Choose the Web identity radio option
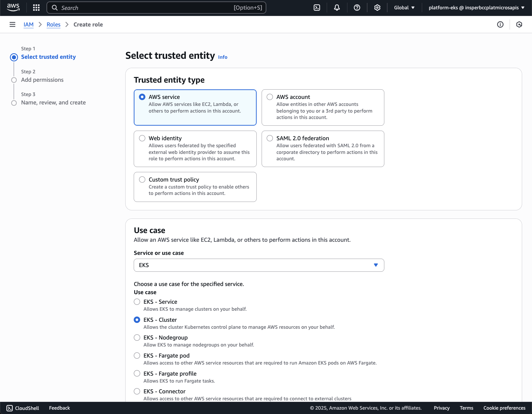Image resolution: width=532 pixels, height=414 pixels. 142,138
